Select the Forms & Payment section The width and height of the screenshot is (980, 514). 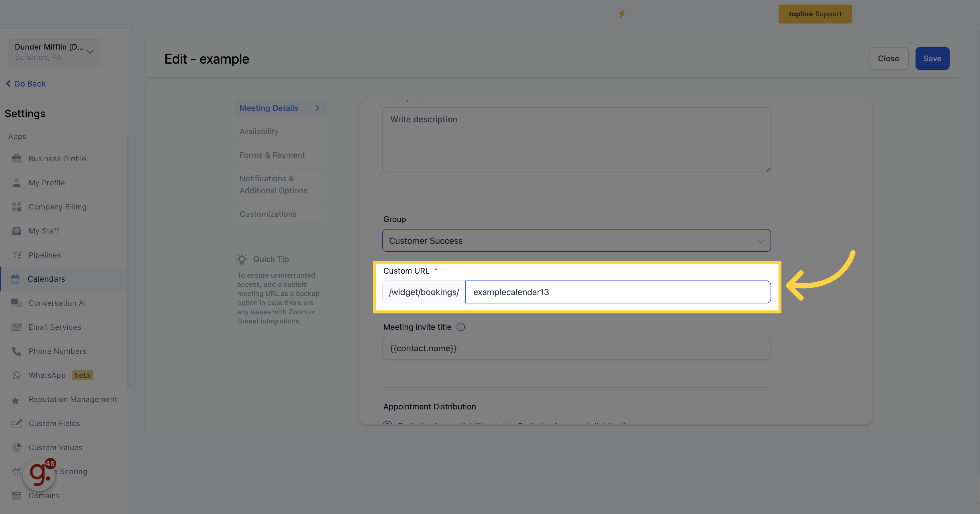(272, 155)
